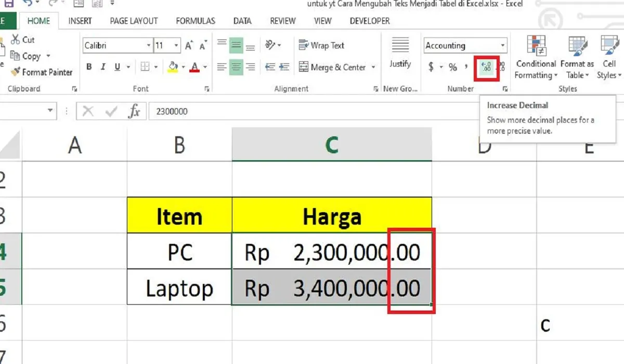Open Conditional Formatting options
This screenshot has width=624, height=364.
click(x=535, y=57)
